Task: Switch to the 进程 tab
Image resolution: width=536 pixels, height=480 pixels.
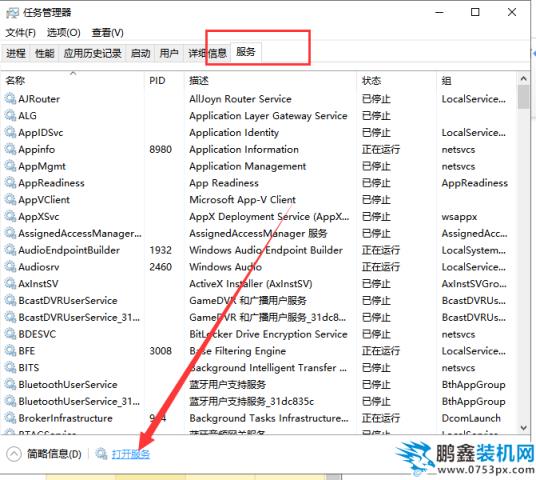Action: [16, 53]
